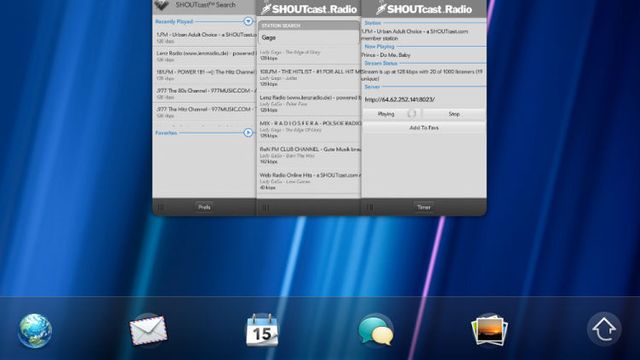
Task: Click the Prefs button in left panel
Action: [x=204, y=207]
